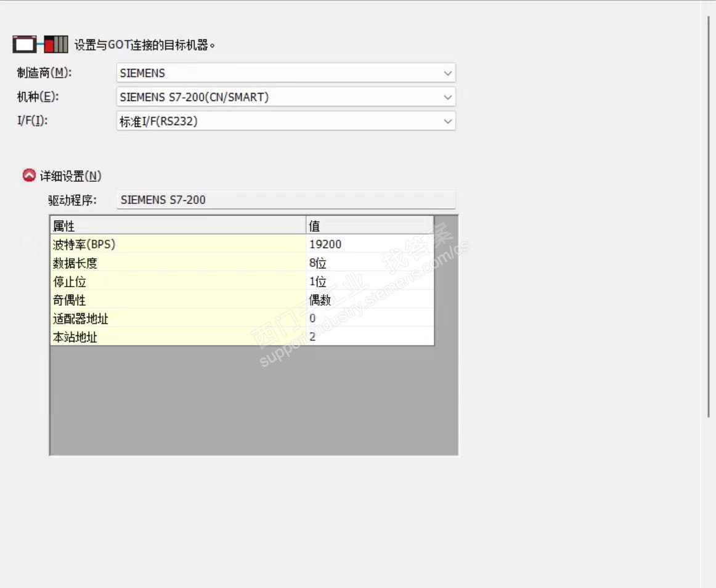Screen dimensions: 716x588
Task: Click the vertical scrollbar on the right
Action: click(x=709, y=216)
